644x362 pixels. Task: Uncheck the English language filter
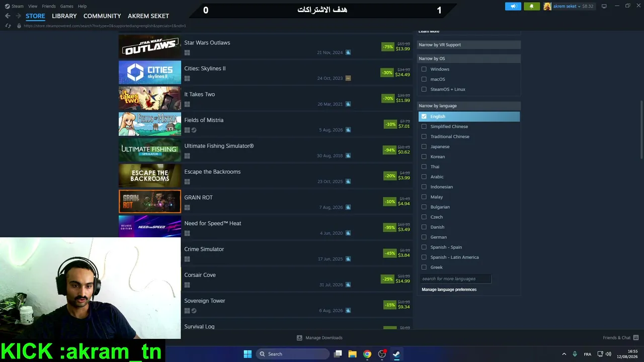(x=424, y=116)
